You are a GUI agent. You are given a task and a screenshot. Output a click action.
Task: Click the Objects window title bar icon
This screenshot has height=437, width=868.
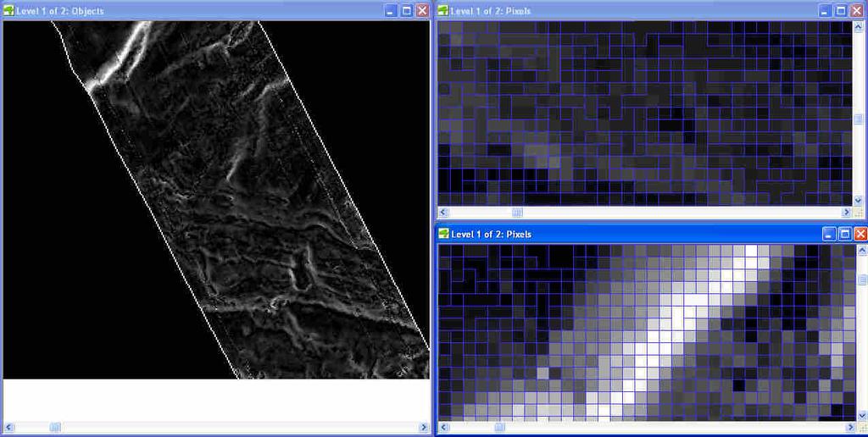click(8, 10)
